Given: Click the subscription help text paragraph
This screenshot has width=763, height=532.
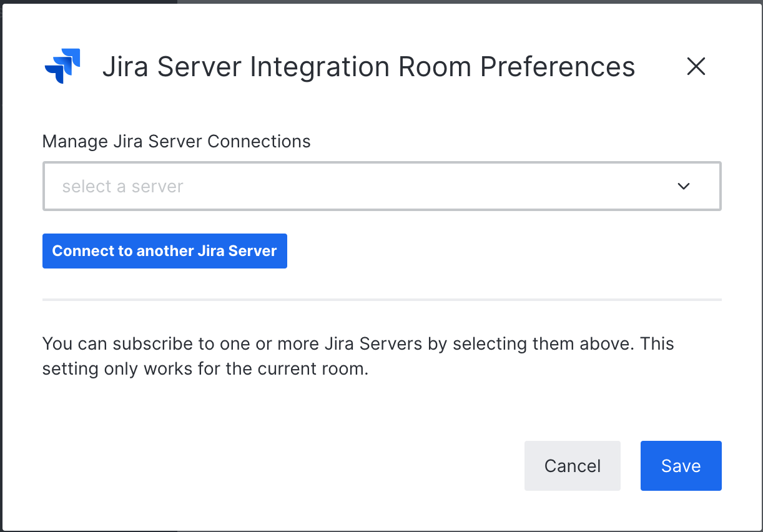Looking at the screenshot, I should click(357, 356).
